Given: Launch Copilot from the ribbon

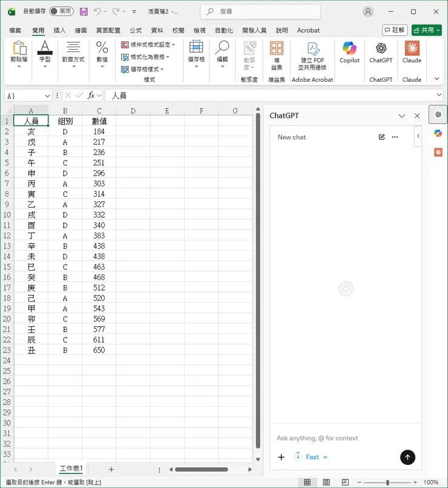Looking at the screenshot, I should [349, 48].
